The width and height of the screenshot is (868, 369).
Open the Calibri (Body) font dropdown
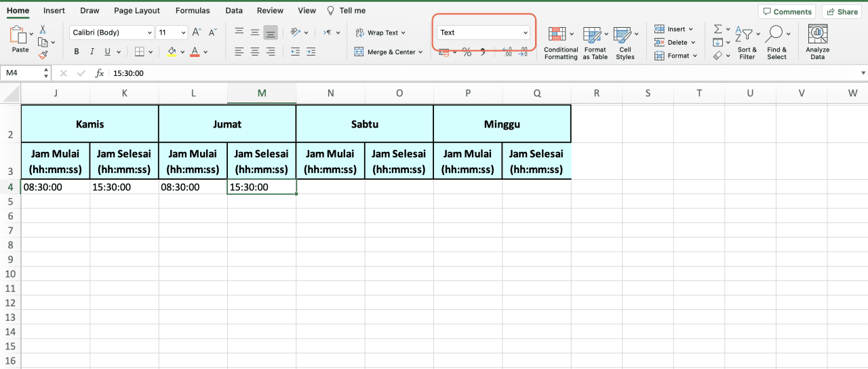click(112, 33)
